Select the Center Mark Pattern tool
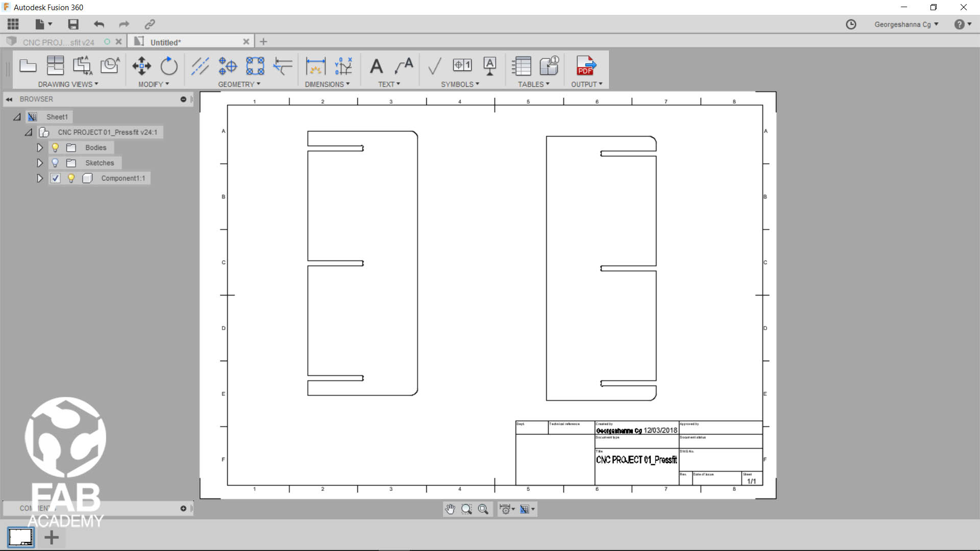Viewport: 980px width, 551px height. [x=255, y=66]
